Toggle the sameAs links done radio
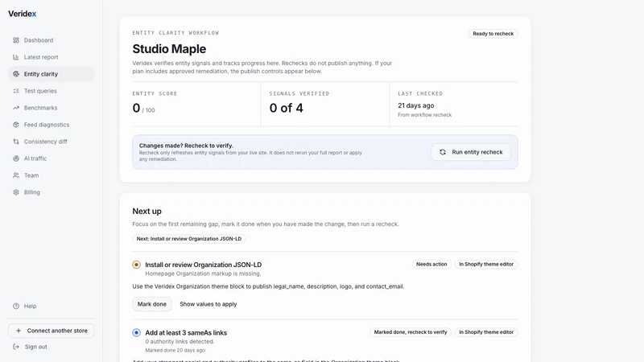 pos(136,332)
